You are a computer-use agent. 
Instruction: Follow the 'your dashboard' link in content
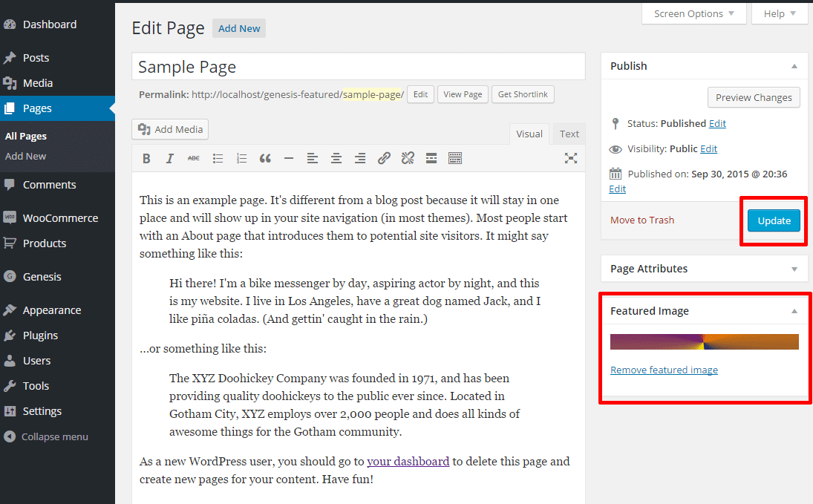tap(408, 462)
